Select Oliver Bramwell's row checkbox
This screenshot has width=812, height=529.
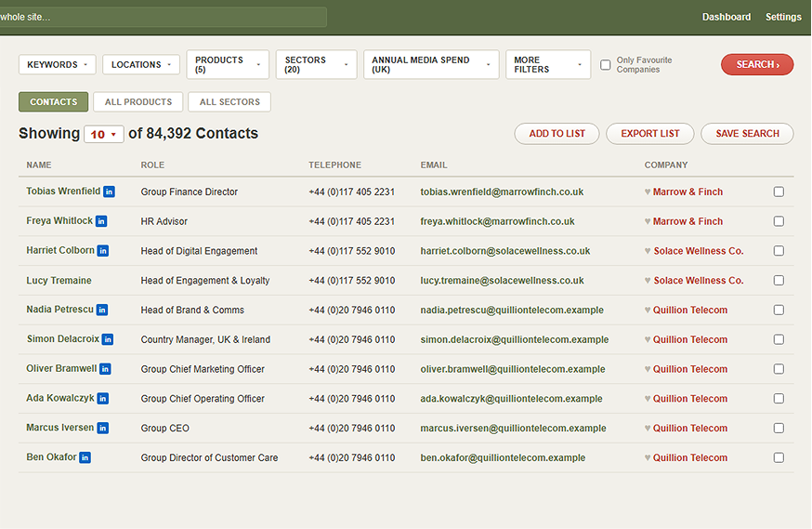(779, 369)
